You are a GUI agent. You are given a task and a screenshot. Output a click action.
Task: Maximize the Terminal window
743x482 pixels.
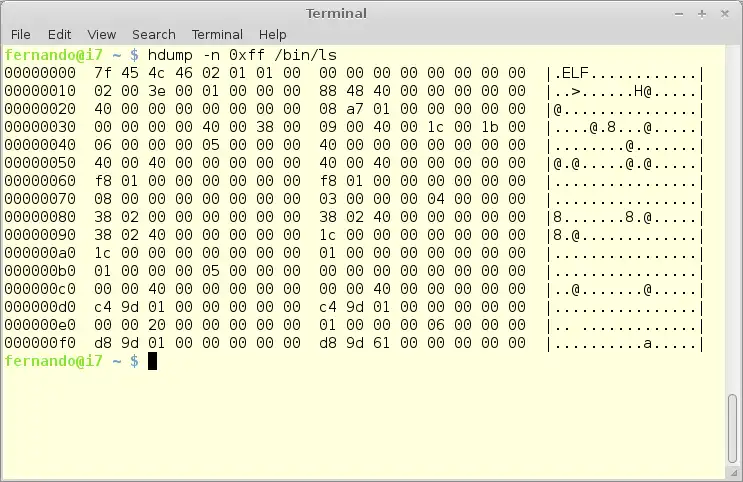point(702,14)
